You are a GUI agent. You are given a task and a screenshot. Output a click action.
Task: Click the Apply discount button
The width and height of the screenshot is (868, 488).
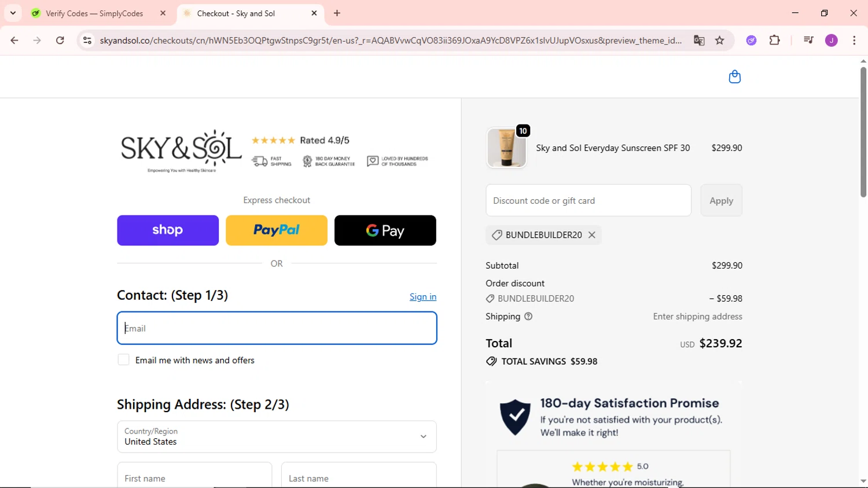(x=721, y=200)
